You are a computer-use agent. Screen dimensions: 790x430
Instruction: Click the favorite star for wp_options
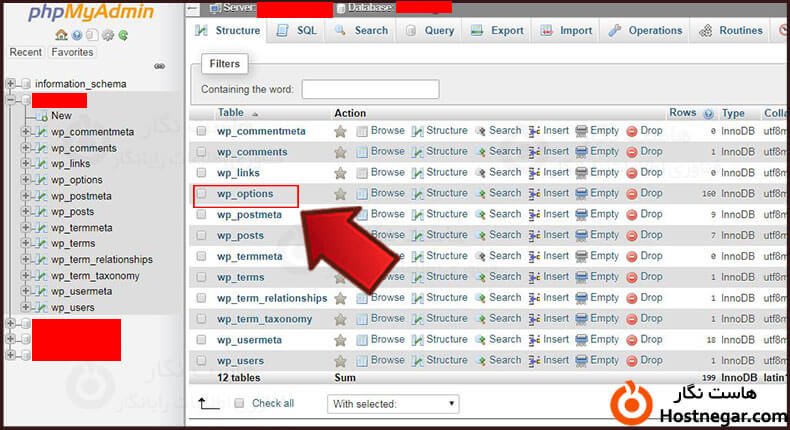340,194
